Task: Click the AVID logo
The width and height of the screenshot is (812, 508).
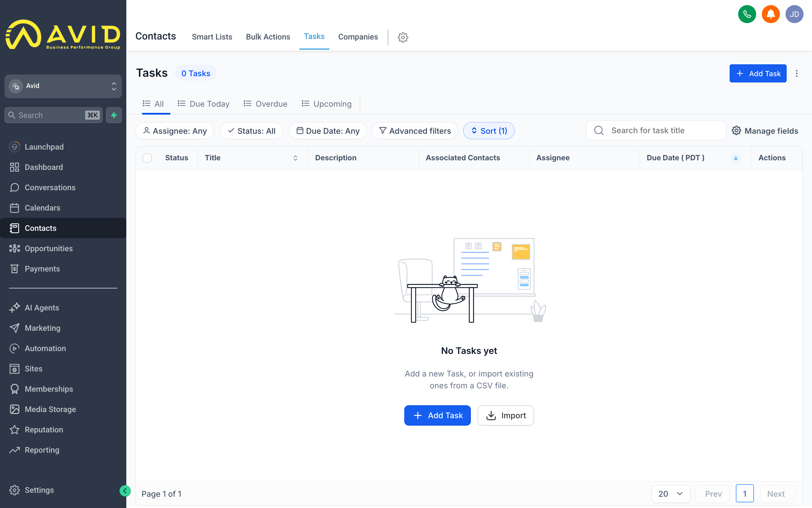Action: tap(63, 35)
